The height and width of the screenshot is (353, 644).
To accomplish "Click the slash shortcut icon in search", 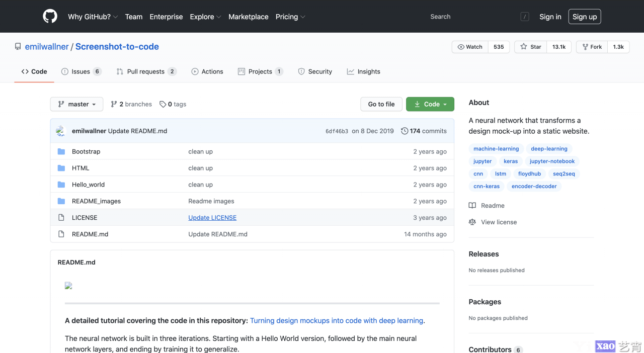I will [525, 17].
